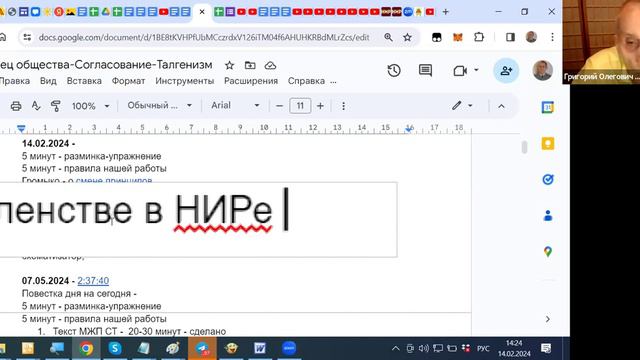Click the 2:37:40 timestamp link
640x360 pixels.
(93, 281)
